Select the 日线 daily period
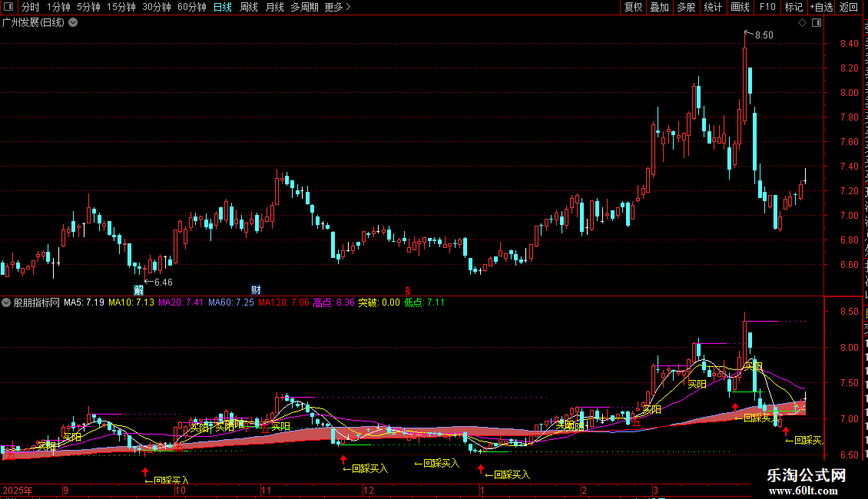The width and height of the screenshot is (868, 499). (x=223, y=7)
